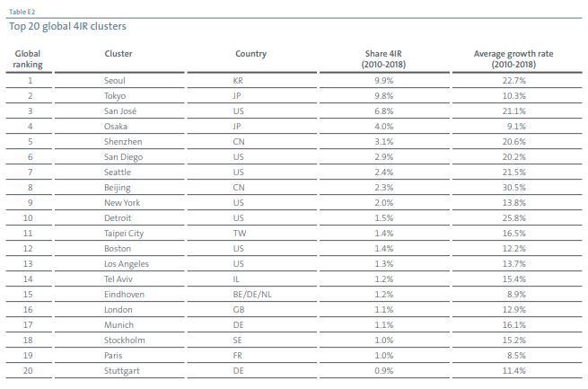Select the Tokyo cluster name
588x389 pixels.
116,95
